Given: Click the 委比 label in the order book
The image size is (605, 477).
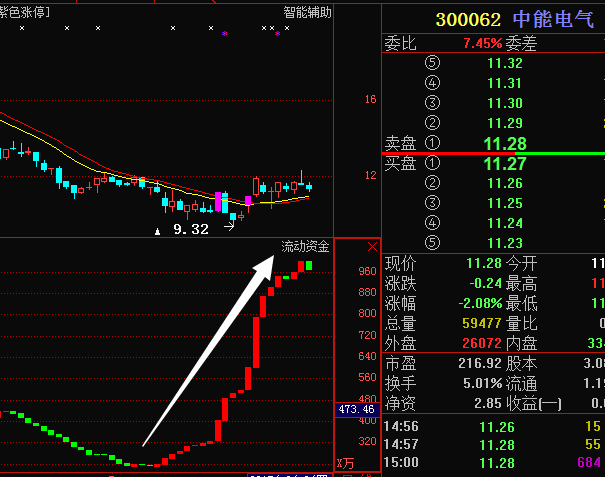Looking at the screenshot, I should (x=400, y=43).
